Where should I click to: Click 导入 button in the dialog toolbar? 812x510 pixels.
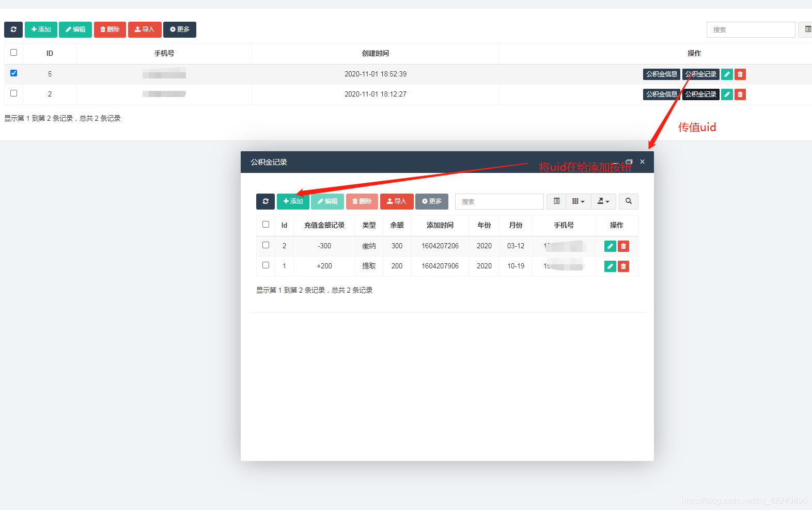(x=397, y=201)
